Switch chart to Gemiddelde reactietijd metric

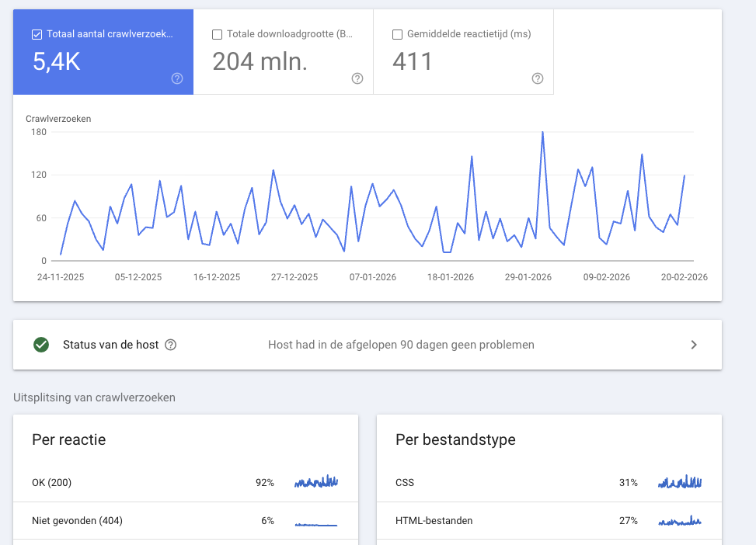[x=463, y=52]
